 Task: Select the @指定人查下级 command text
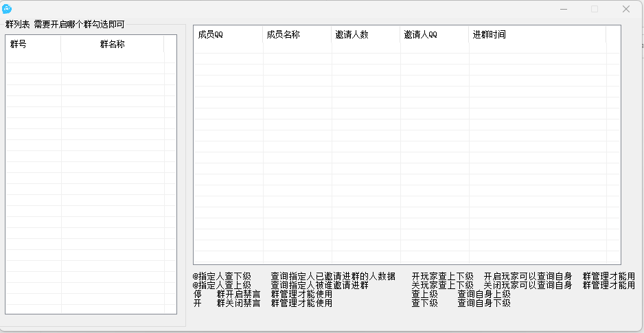tap(222, 276)
